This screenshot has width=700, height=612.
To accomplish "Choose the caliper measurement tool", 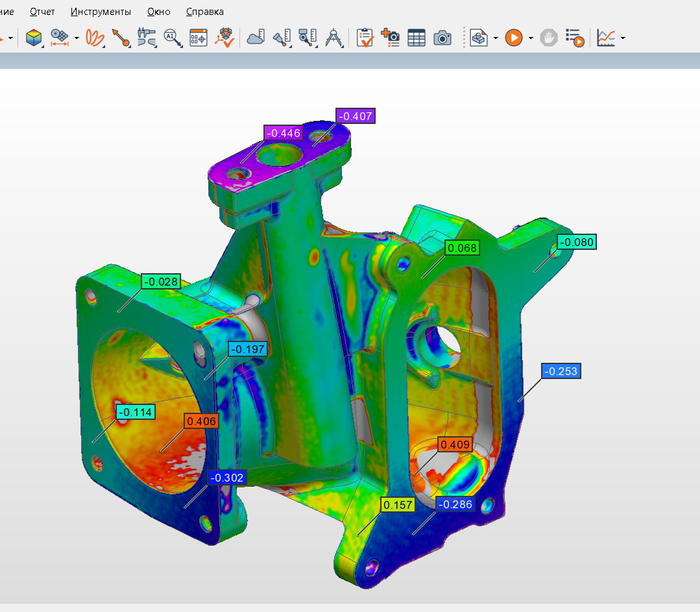I will pos(147,38).
